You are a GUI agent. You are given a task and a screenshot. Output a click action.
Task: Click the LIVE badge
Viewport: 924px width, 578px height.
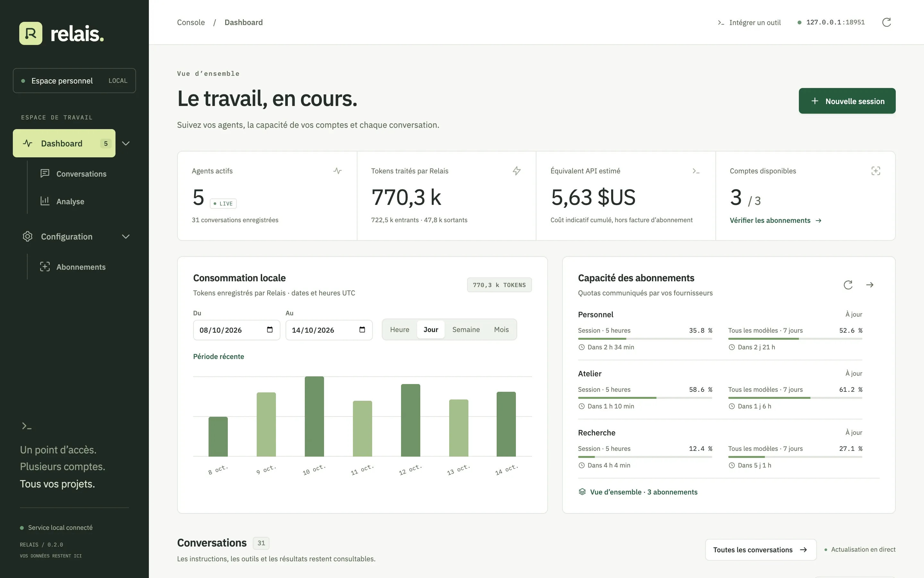[x=223, y=204]
